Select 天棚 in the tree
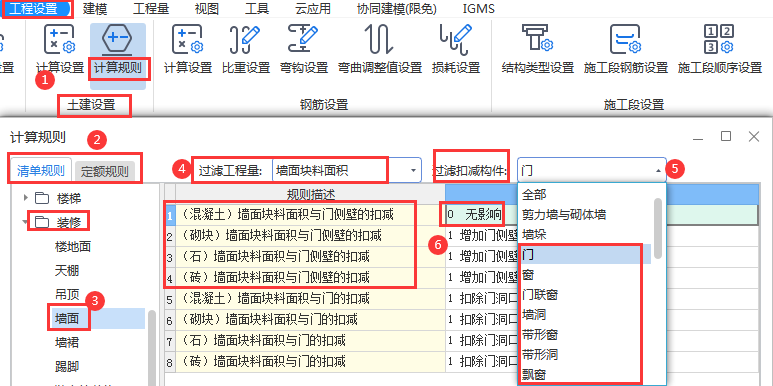Image resolution: width=773 pixels, height=386 pixels. (67, 271)
